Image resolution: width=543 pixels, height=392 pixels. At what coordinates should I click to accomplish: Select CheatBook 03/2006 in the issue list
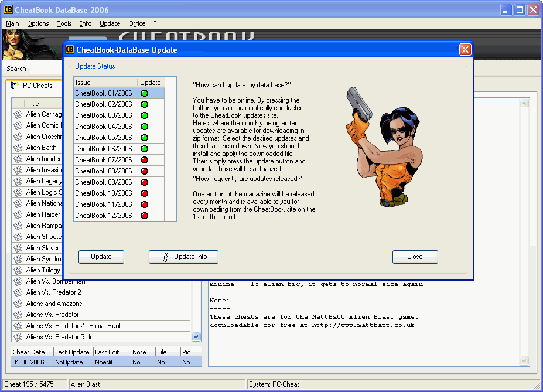point(104,115)
